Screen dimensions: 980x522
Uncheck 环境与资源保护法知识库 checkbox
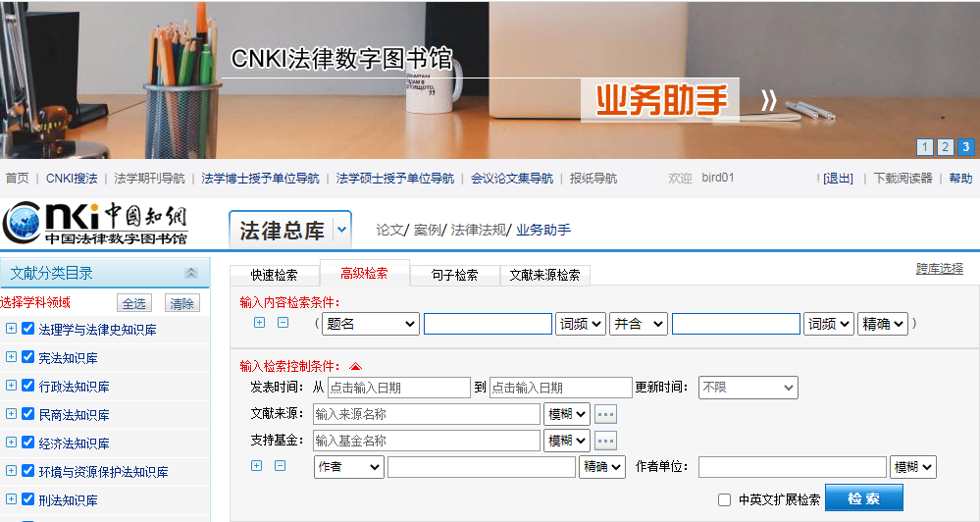(x=28, y=471)
